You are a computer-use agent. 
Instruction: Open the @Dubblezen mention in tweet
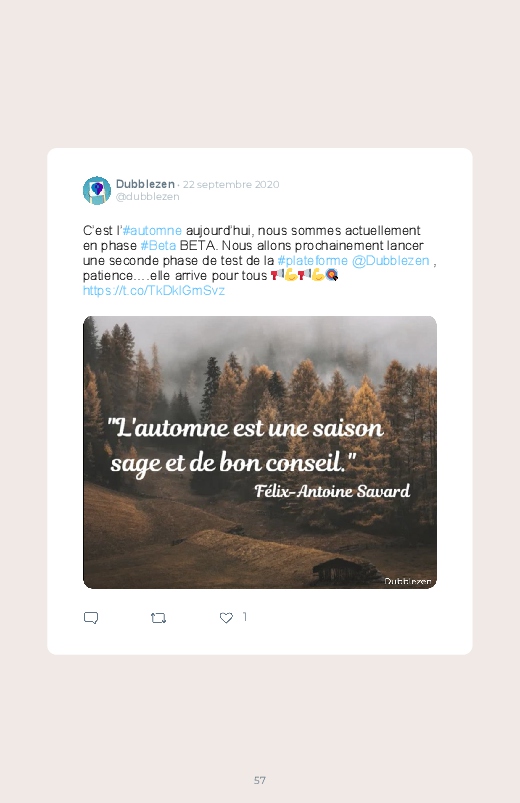[x=390, y=260]
